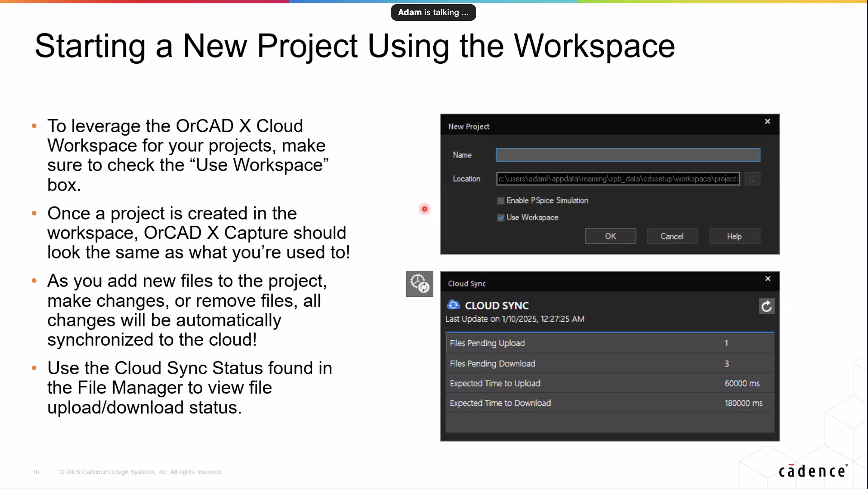The height and width of the screenshot is (489, 868).
Task: Enable PSpice Simulation checkbox
Action: [501, 201]
